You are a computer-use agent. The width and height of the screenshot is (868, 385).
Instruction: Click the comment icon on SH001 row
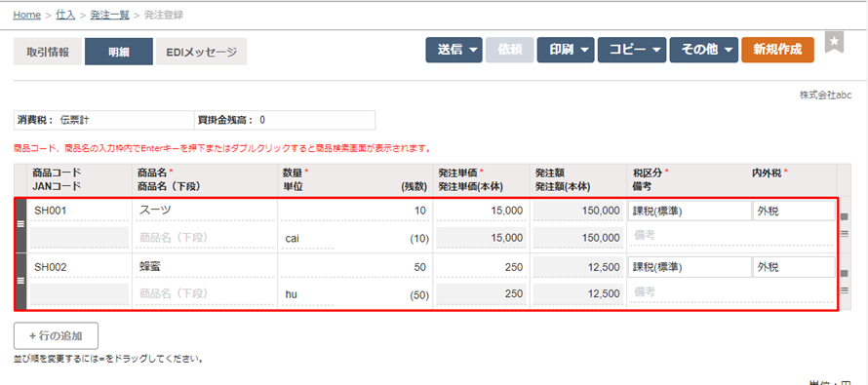coord(845,216)
